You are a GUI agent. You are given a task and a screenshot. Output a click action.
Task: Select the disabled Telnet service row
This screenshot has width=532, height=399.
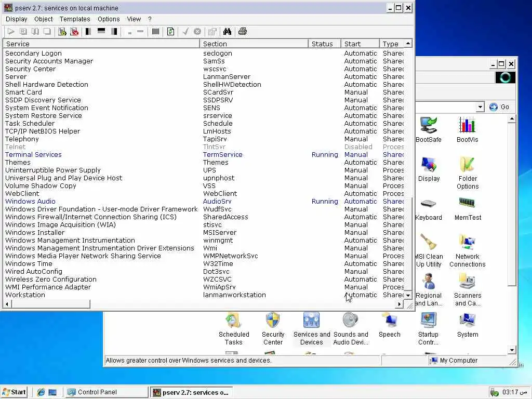(204, 147)
